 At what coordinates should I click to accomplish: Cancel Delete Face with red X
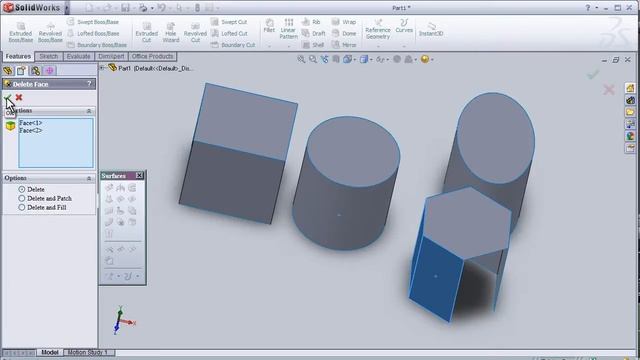pyautogui.click(x=19, y=97)
